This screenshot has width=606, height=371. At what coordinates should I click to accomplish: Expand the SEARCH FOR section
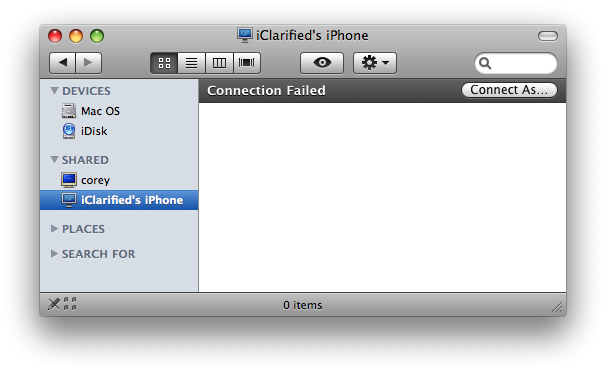[54, 254]
